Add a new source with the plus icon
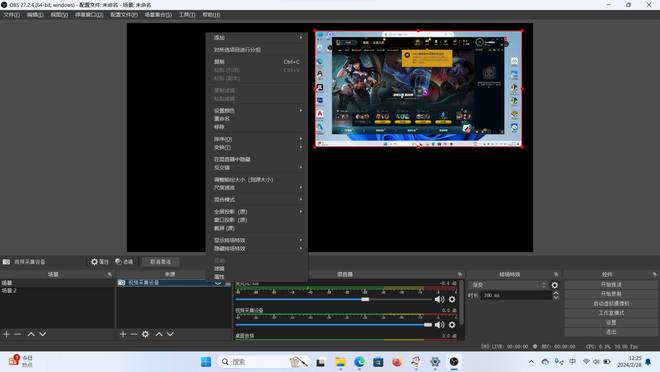This screenshot has width=660, height=372. 122,334
